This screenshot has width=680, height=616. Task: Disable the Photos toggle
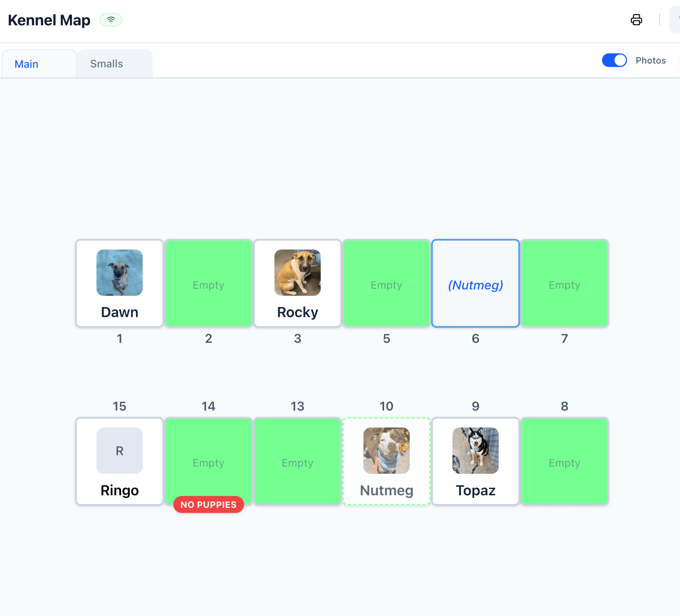click(614, 60)
